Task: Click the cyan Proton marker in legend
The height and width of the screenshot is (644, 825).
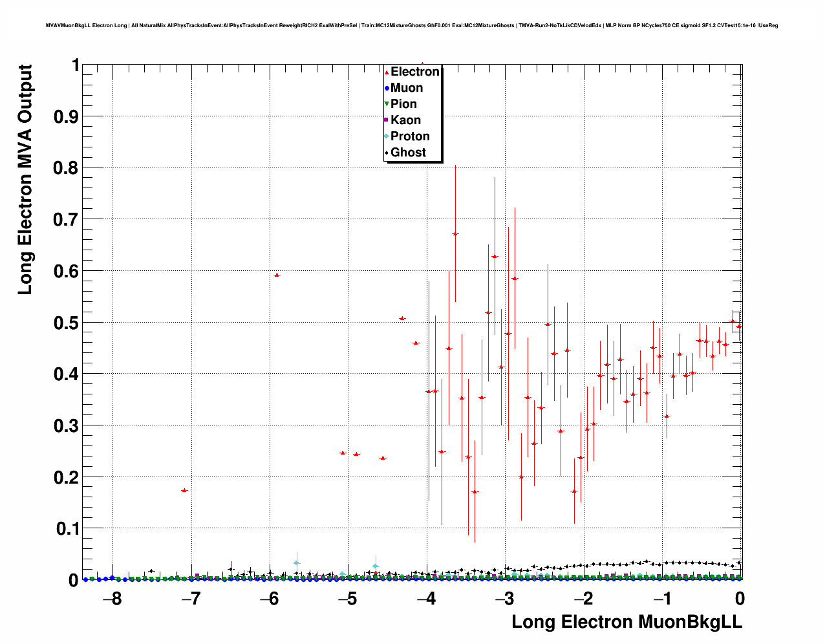Action: (387, 136)
